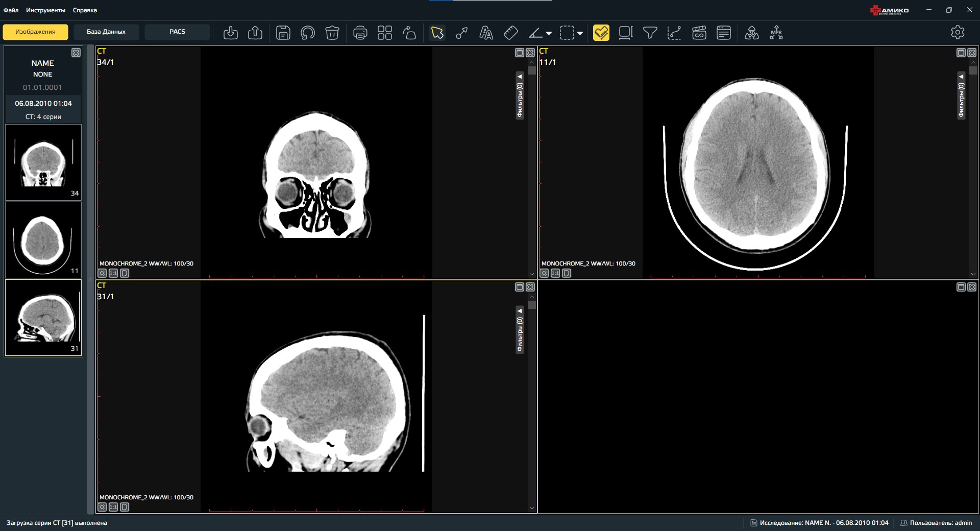Click the reference frame icon beside measurements
This screenshot has height=531, width=980.
click(626, 33)
